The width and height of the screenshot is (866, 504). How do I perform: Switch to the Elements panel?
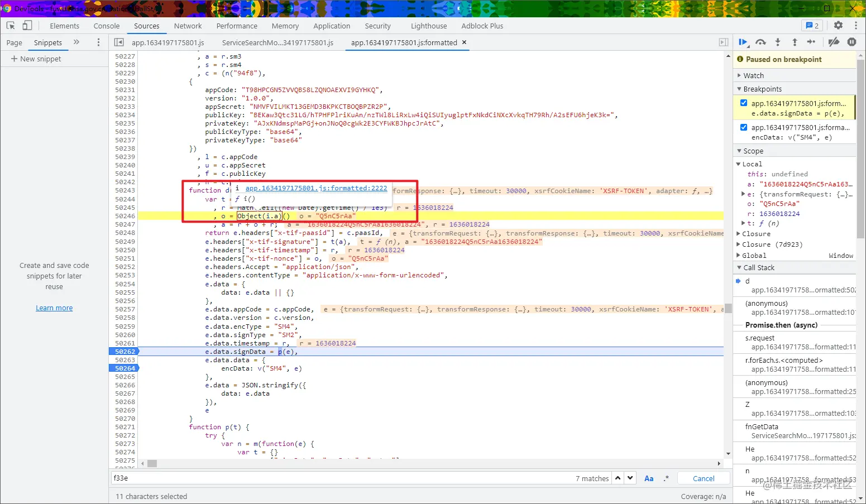pos(64,26)
